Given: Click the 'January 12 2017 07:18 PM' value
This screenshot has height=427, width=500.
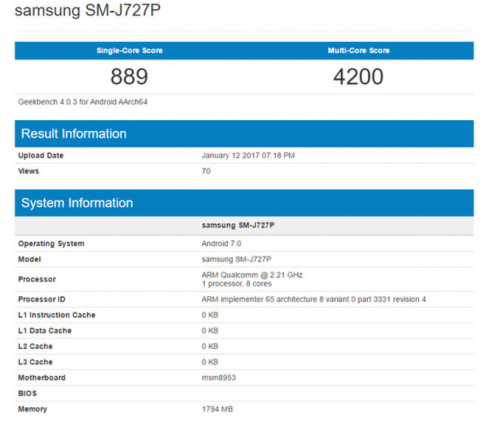Looking at the screenshot, I should click(x=248, y=155).
